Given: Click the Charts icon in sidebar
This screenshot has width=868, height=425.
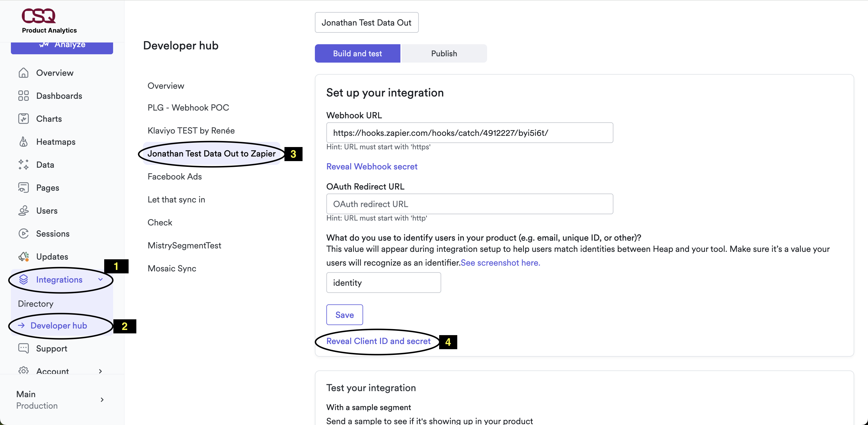Looking at the screenshot, I should coord(23,119).
